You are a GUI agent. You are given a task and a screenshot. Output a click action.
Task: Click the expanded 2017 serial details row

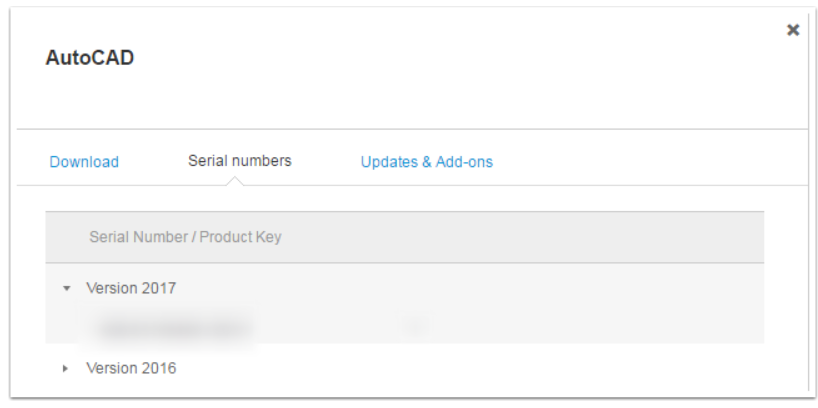click(600, 326)
